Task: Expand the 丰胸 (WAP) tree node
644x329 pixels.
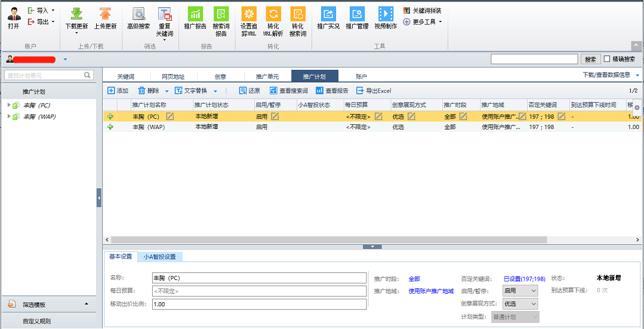Action: click(x=9, y=116)
